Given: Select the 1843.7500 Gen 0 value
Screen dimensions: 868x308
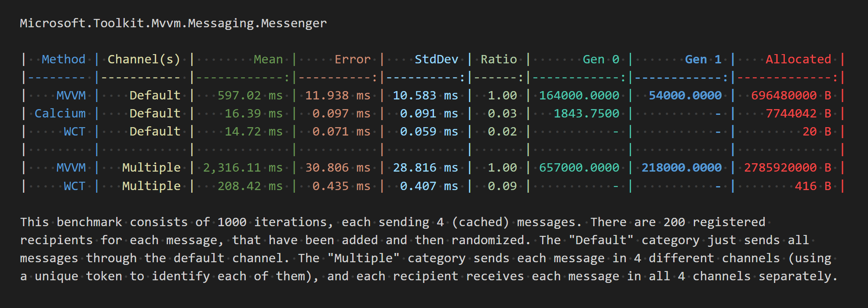Looking at the screenshot, I should pyautogui.click(x=587, y=114).
